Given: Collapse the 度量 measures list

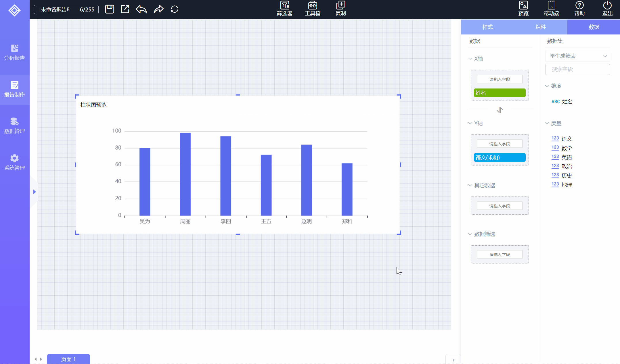Looking at the screenshot, I should click(547, 123).
